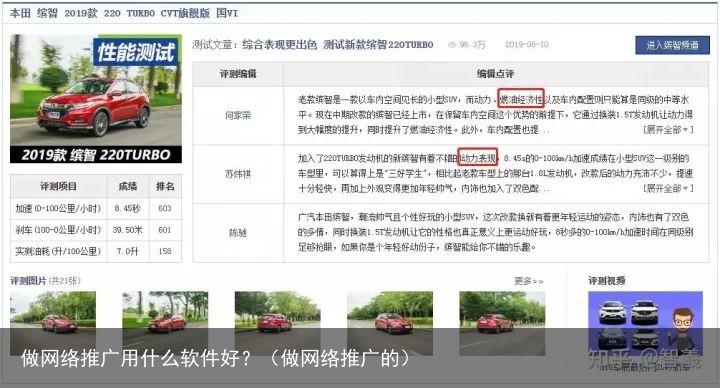Open the third review photo thumbnail
Viewport: 720px width, 388px height.
point(277,323)
